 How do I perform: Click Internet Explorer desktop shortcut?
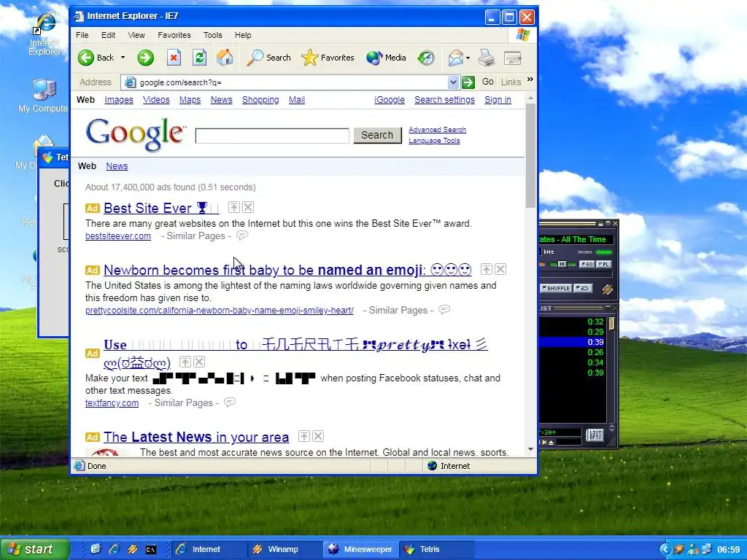coord(44,34)
